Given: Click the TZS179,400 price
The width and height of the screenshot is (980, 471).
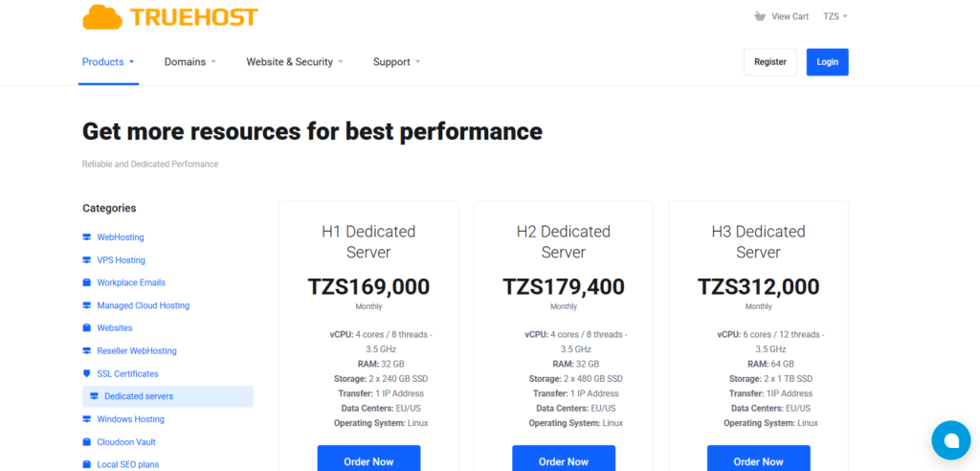Looking at the screenshot, I should tap(564, 286).
